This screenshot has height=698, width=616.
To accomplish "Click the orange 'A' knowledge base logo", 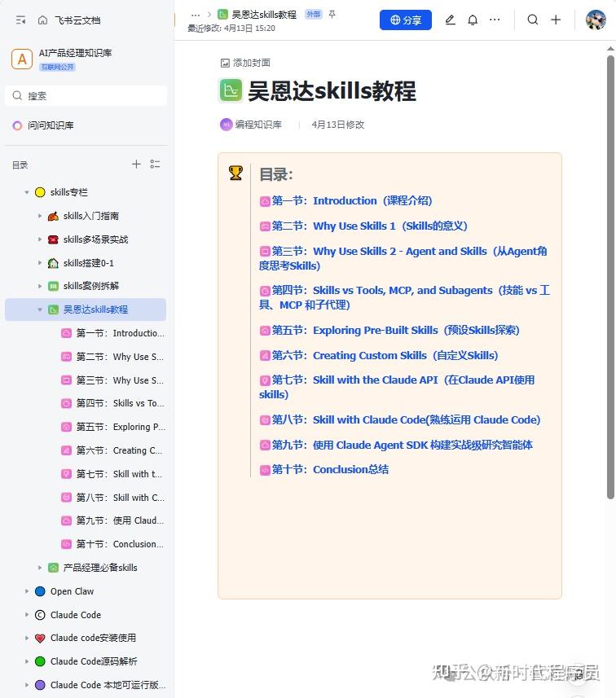I will coord(22,59).
